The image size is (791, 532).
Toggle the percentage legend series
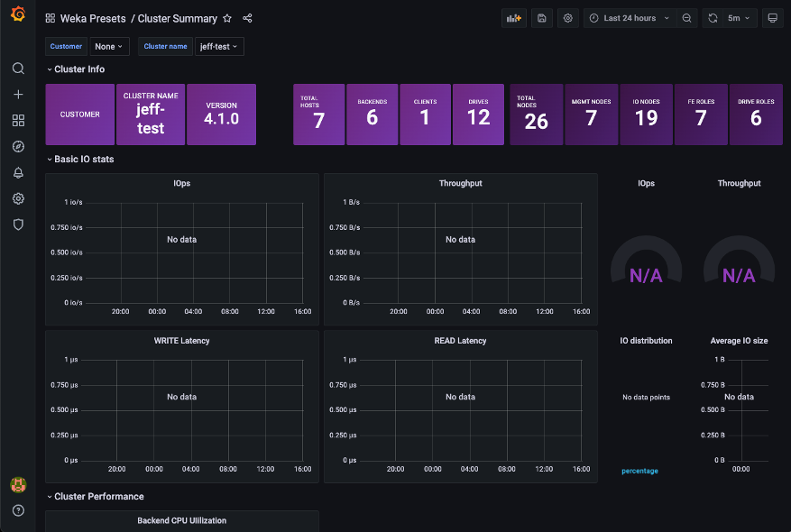coord(639,471)
